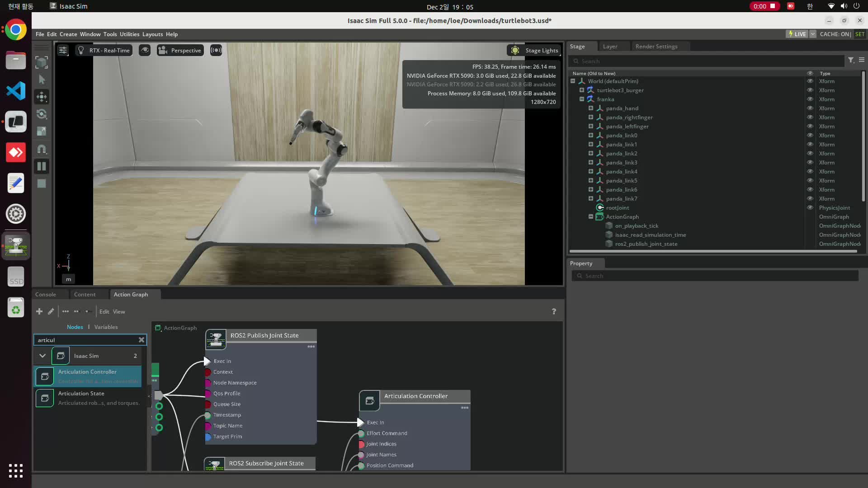868x488 pixels.
Task: Hide panda_link0 in stage
Action: 810,136
